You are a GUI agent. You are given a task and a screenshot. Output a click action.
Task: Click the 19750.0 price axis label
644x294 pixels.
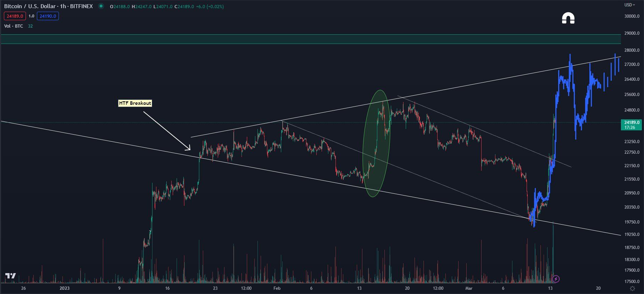[x=632, y=222]
